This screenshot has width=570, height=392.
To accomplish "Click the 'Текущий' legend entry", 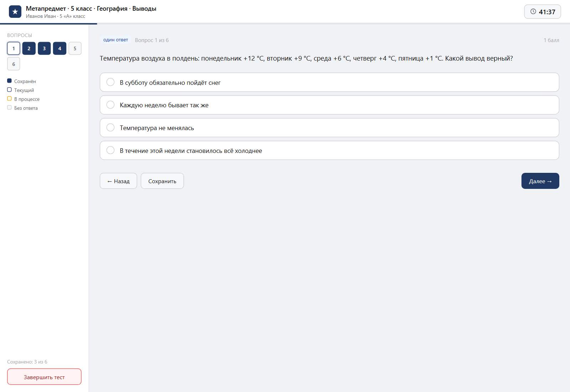I will 21,90.
